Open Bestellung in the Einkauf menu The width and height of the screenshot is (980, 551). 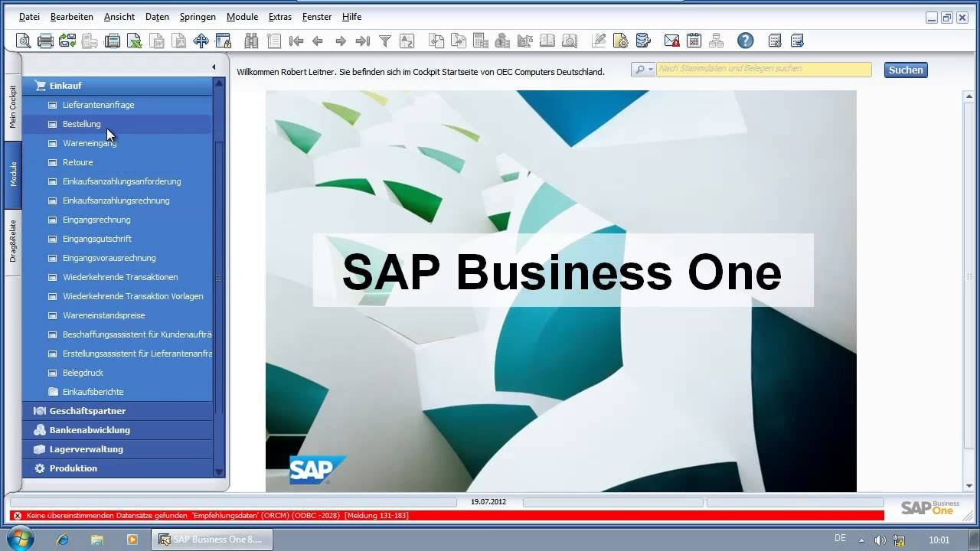81,124
